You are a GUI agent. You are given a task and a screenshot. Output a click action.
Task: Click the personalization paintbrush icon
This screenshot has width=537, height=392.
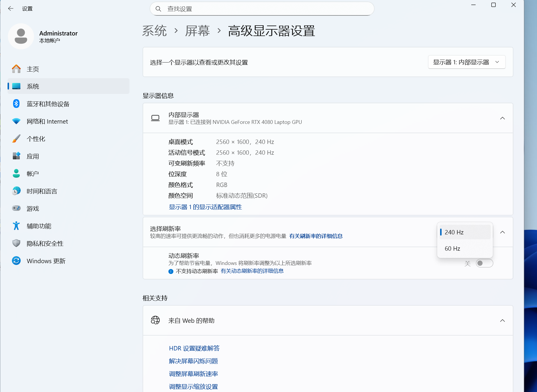pyautogui.click(x=16, y=139)
